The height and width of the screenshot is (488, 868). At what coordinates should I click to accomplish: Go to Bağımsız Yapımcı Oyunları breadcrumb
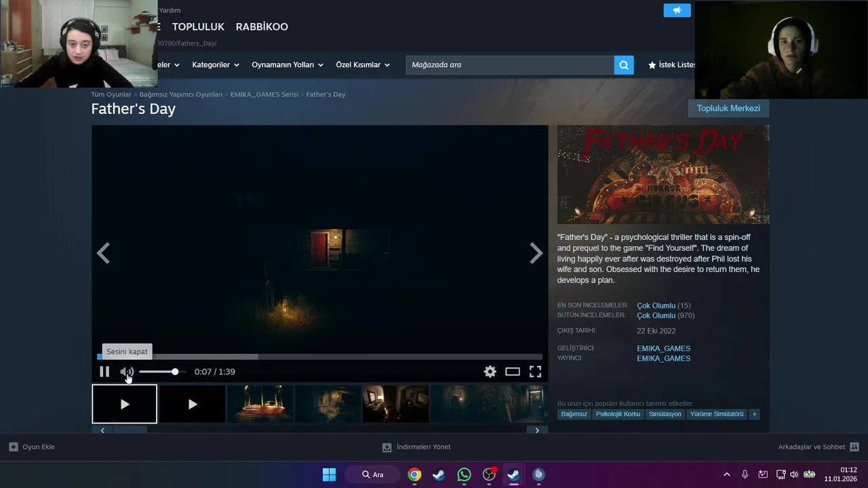tap(181, 94)
